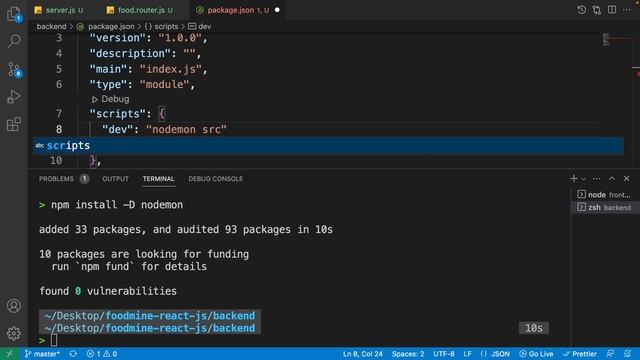Screen dimensions: 640x360
Task: Change indentation via Spaces: 2
Action: click(408, 353)
